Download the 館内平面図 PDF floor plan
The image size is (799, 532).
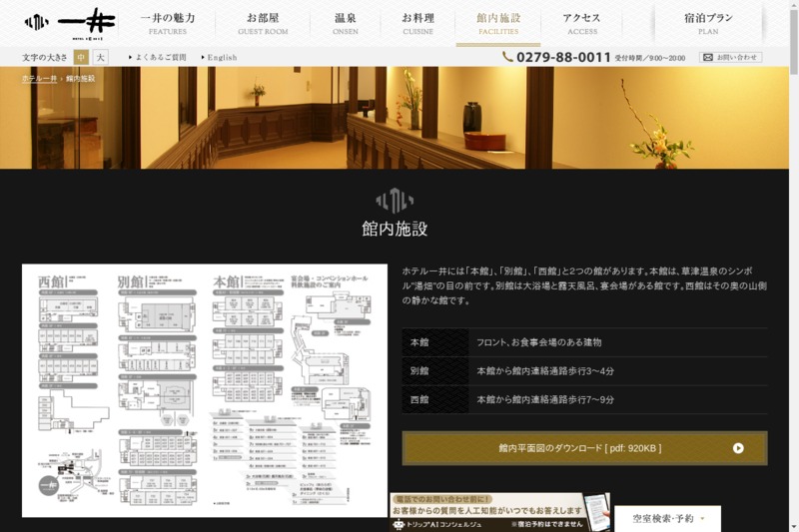(584, 448)
